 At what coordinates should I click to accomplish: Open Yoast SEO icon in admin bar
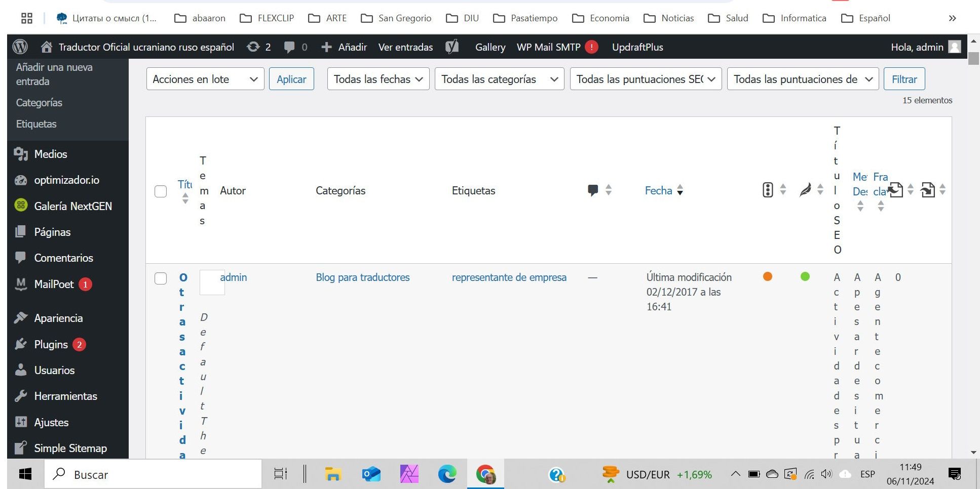tap(452, 47)
